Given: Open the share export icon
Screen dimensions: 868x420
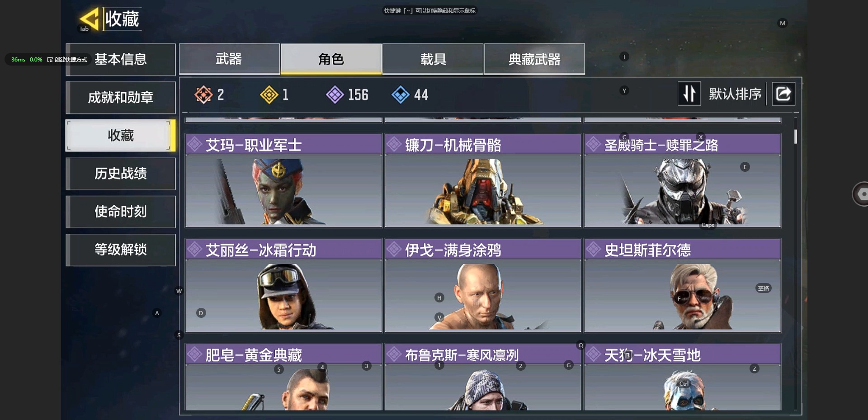Looking at the screenshot, I should [x=783, y=94].
